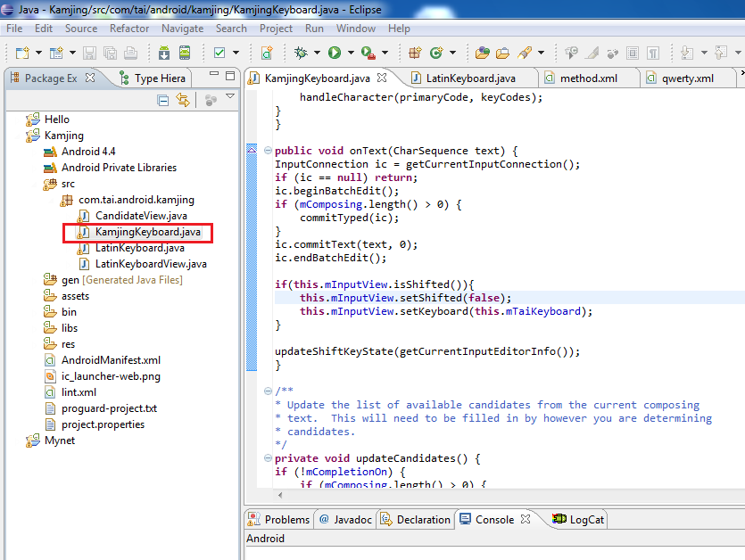The image size is (745, 560).
Task: Switch to the Type Hierarchy tab
Action: 153,78
